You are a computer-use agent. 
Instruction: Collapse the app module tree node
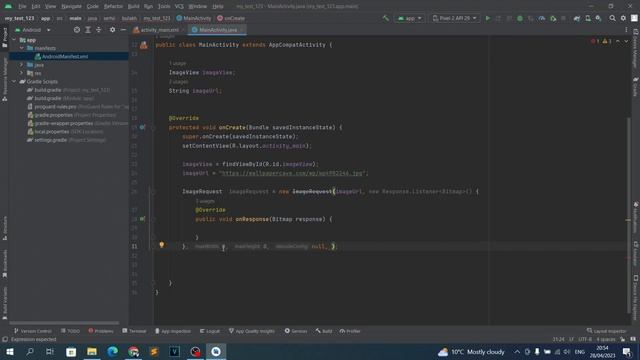point(15,40)
